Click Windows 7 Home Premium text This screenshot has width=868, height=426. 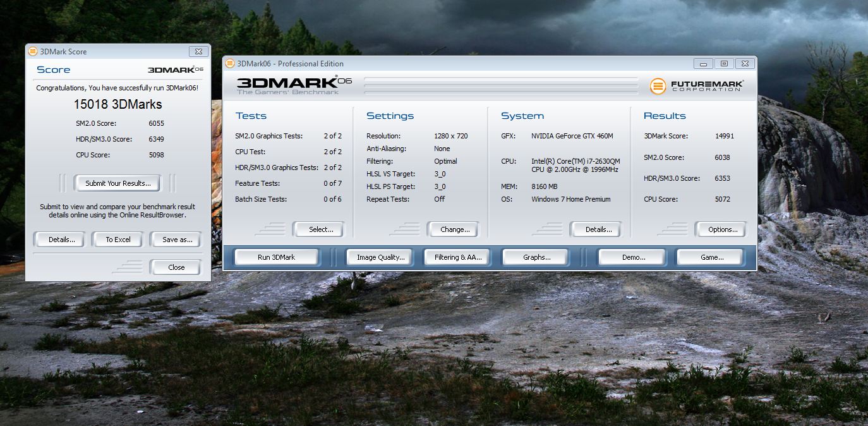570,199
